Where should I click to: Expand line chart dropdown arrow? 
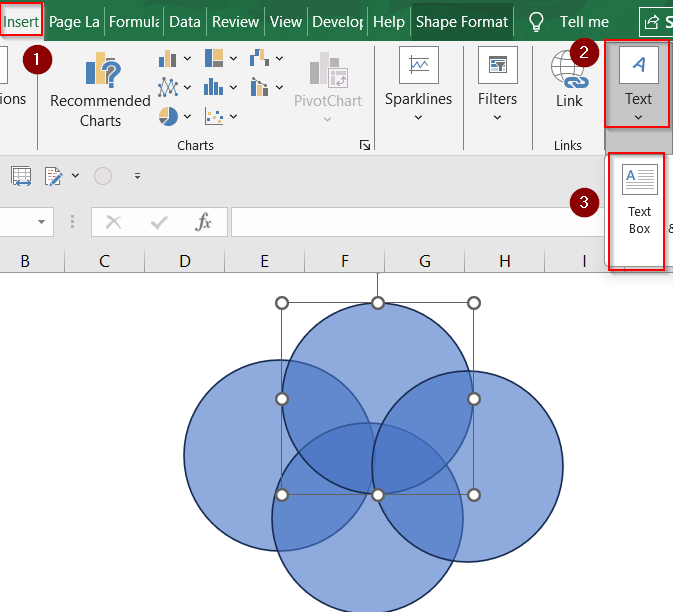188,88
